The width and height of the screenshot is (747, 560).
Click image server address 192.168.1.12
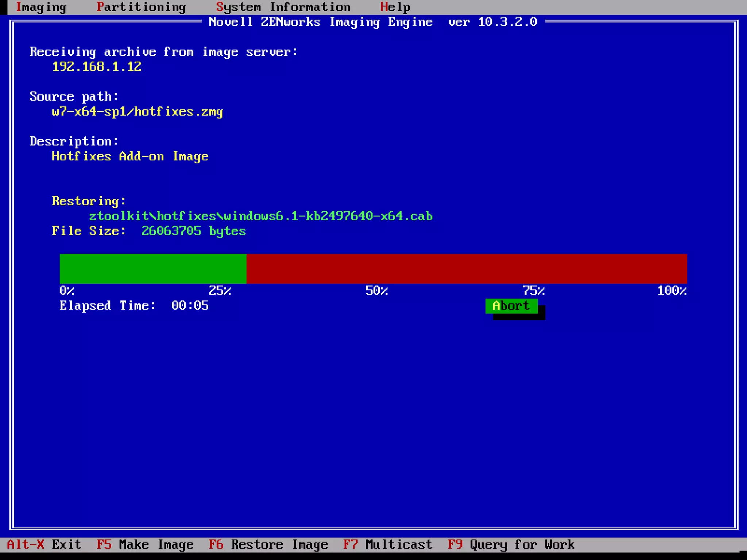click(x=97, y=66)
